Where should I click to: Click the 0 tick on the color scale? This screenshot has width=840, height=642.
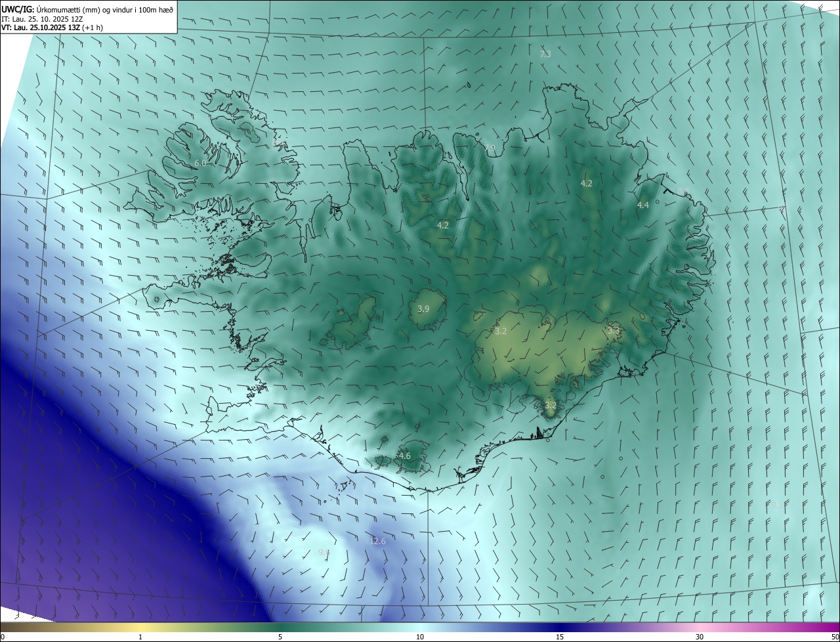pos(3,637)
